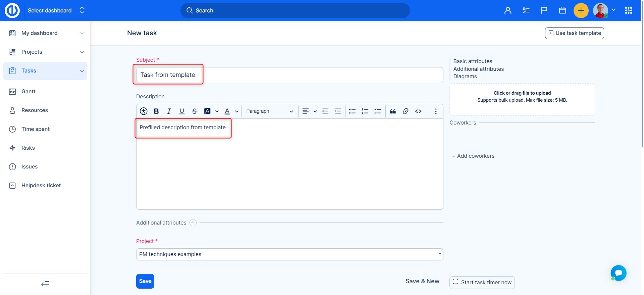Enable Start task timer now checkbox
Image resolution: width=644 pixels, height=295 pixels.
point(455,282)
